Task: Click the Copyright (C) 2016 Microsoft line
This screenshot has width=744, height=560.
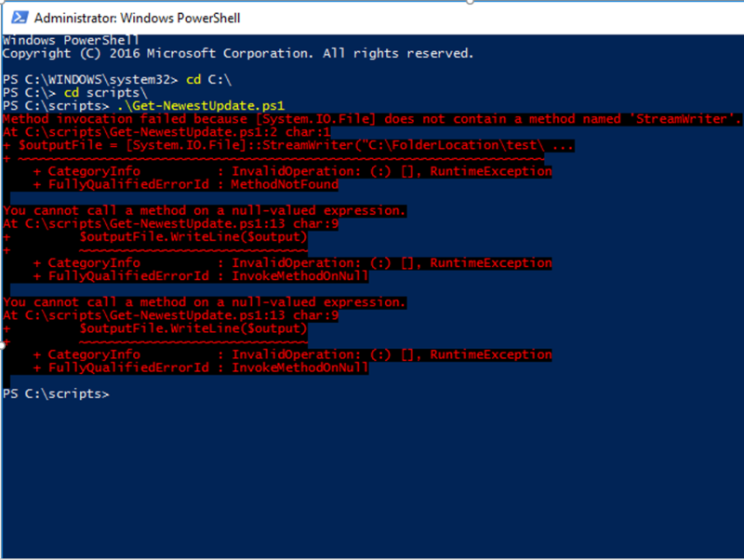Action: (238, 53)
